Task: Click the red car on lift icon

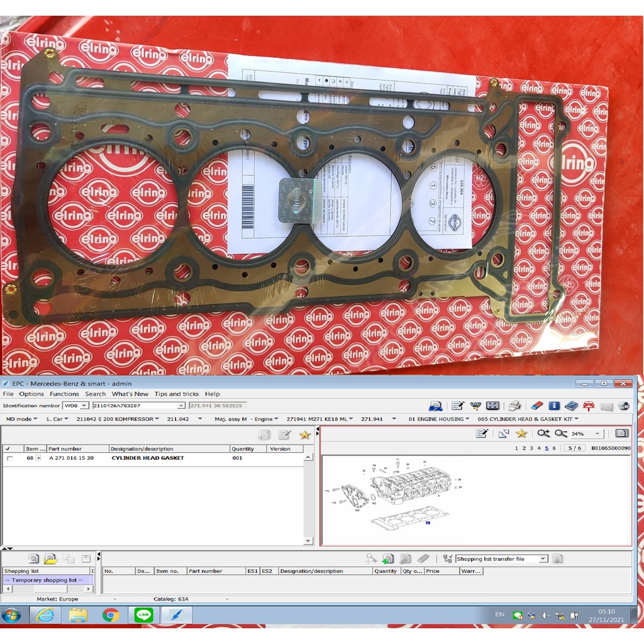Action: click(x=589, y=406)
